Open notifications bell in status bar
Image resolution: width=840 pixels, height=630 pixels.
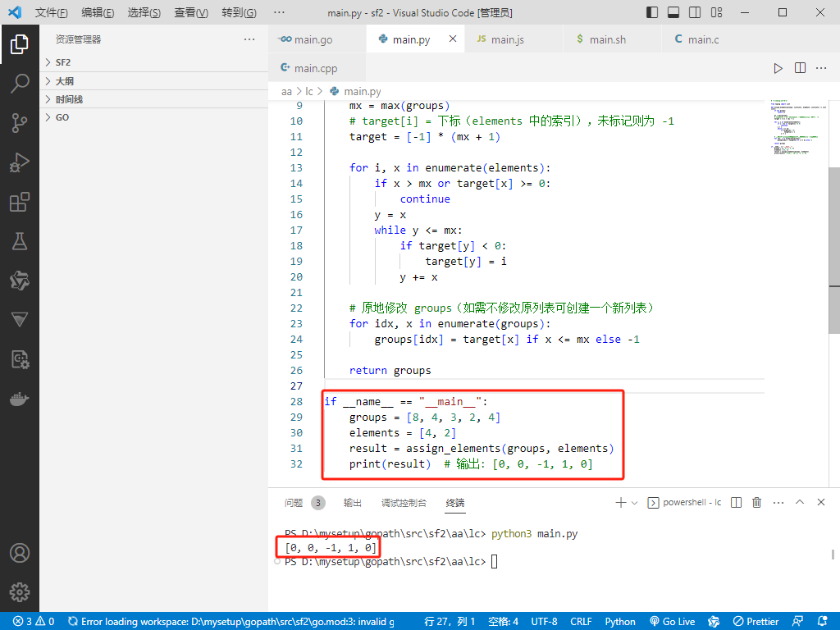coord(823,622)
